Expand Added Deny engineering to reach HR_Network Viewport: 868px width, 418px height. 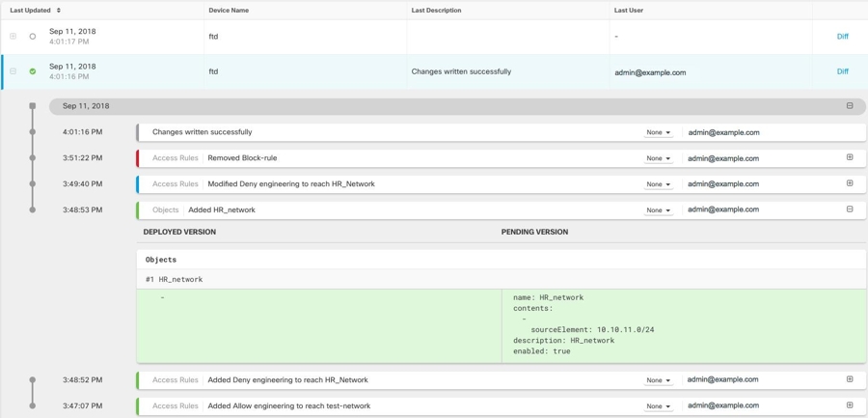tap(850, 379)
